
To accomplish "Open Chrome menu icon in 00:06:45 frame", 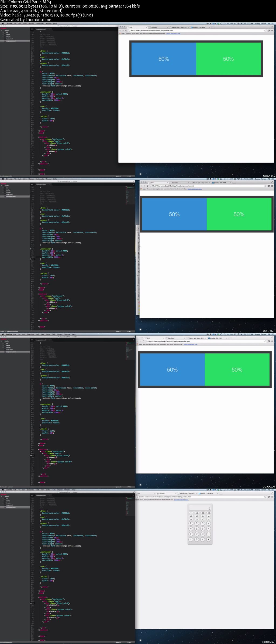I will click(x=272, y=497).
